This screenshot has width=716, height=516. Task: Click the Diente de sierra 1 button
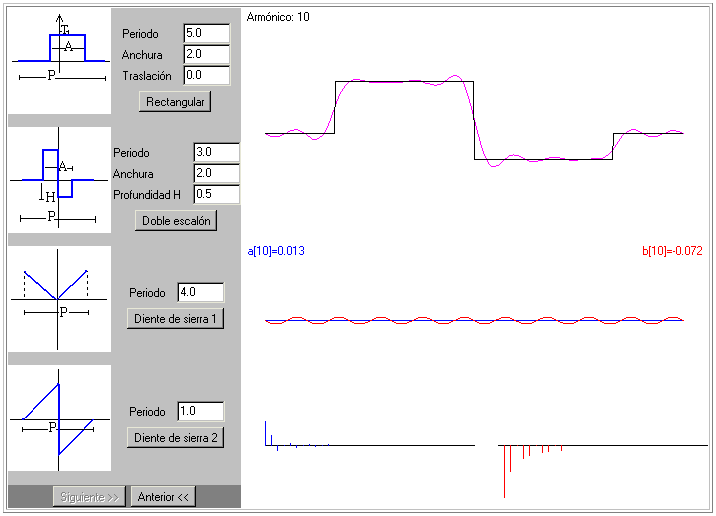pyautogui.click(x=175, y=319)
